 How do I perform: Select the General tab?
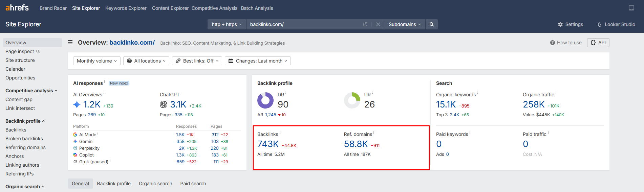point(80,184)
